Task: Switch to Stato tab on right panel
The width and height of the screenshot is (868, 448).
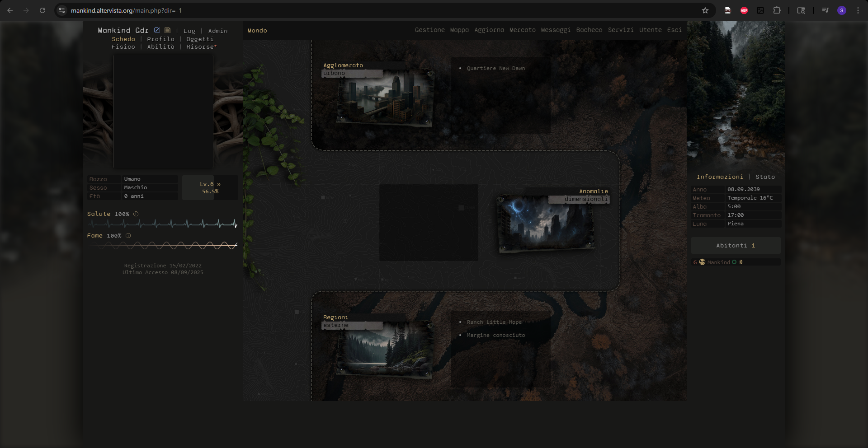Action: 765,177
